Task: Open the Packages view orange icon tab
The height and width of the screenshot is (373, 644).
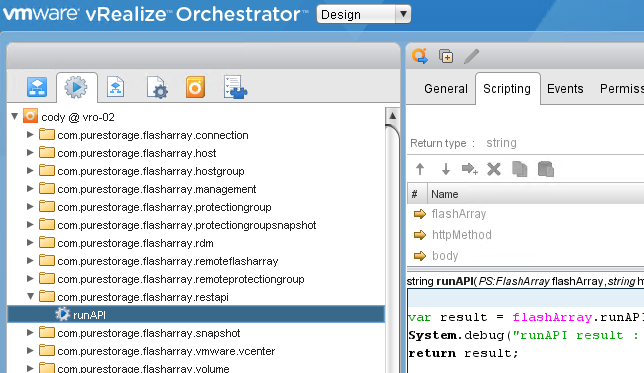Action: (195, 87)
